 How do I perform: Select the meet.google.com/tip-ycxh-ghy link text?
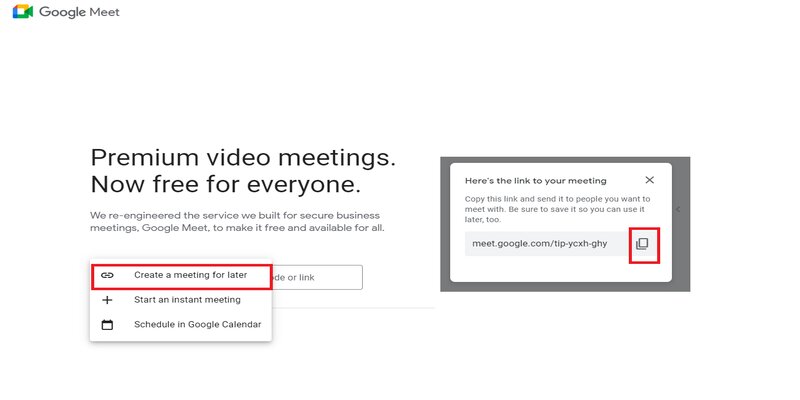click(539, 244)
